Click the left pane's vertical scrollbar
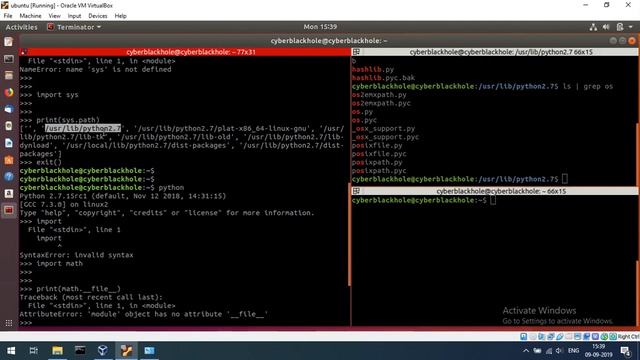This screenshot has height=360, width=640. (x=349, y=235)
